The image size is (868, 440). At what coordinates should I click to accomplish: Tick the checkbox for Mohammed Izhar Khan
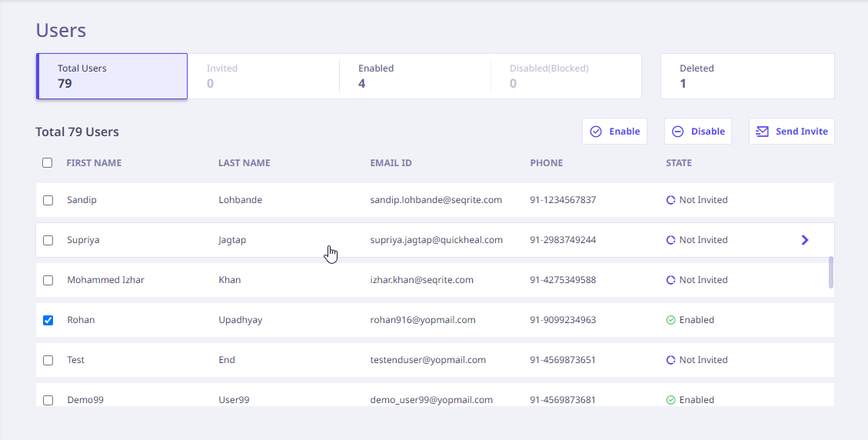pyautogui.click(x=48, y=280)
